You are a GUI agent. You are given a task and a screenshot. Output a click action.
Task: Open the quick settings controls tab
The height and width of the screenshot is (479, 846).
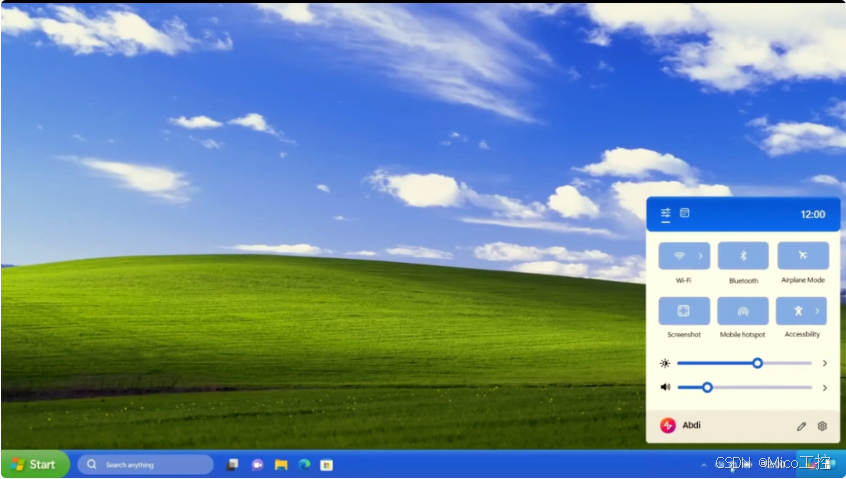666,213
